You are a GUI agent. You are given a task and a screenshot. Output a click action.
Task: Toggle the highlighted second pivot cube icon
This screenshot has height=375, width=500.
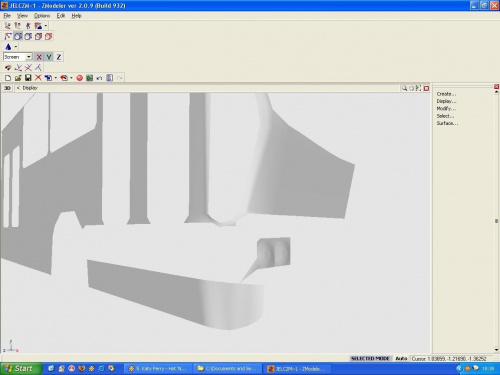tap(18, 36)
